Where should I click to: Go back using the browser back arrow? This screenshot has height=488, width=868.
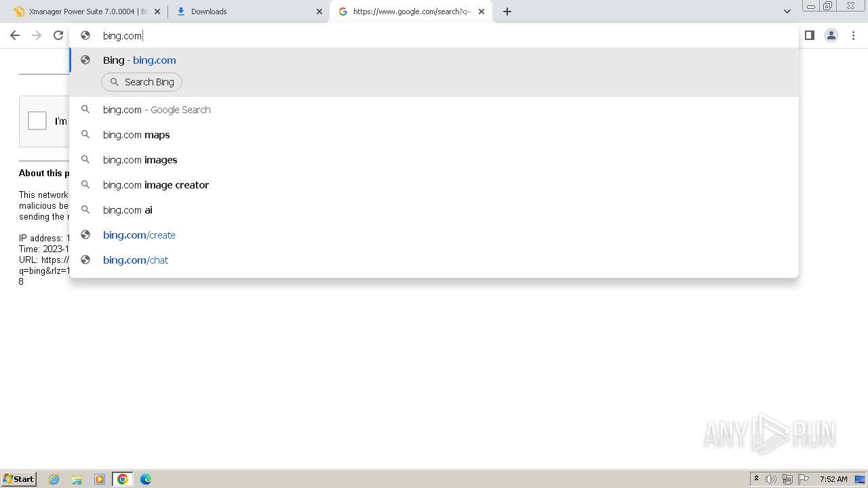click(15, 35)
